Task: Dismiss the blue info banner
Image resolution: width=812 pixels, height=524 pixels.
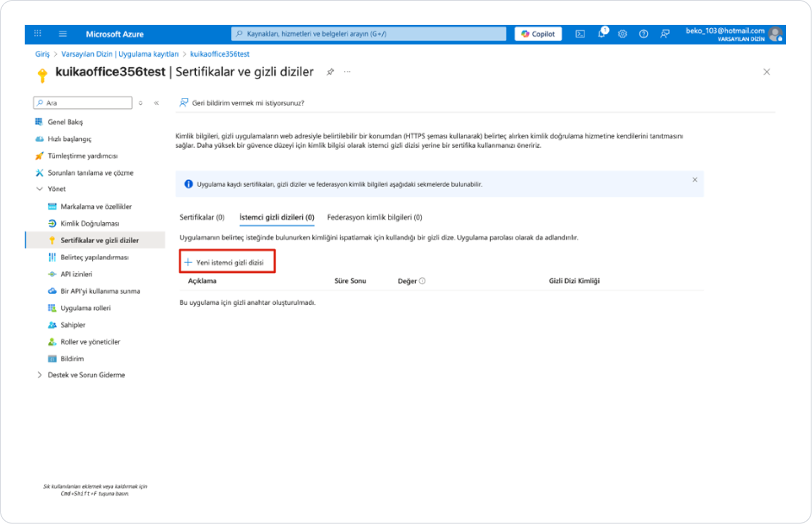Action: 694,180
